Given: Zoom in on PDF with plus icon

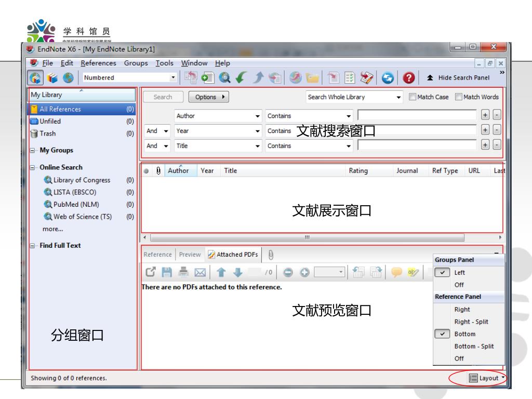Looking at the screenshot, I should pyautogui.click(x=304, y=272).
